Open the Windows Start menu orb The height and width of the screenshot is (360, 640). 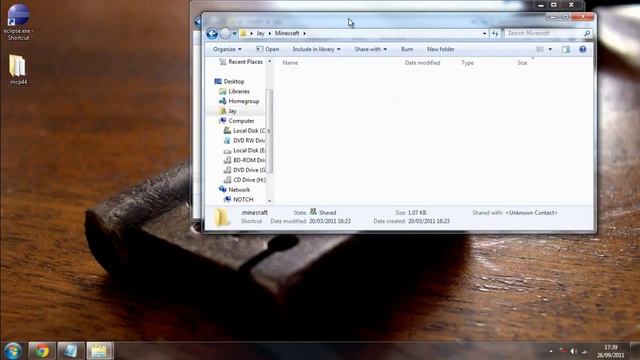click(13, 351)
